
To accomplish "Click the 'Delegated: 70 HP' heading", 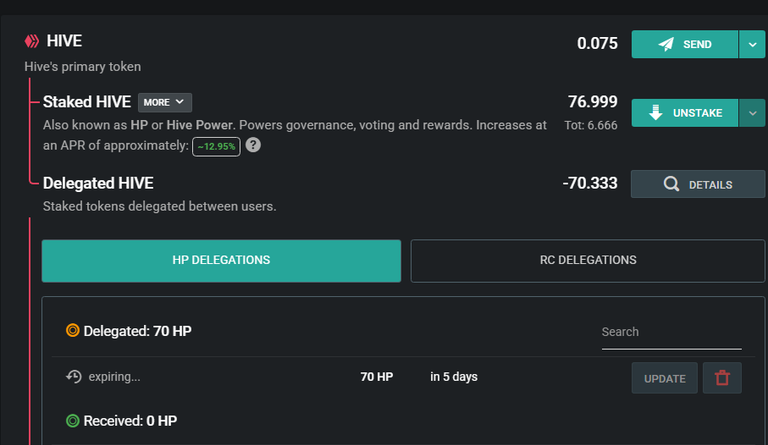I will point(138,331).
